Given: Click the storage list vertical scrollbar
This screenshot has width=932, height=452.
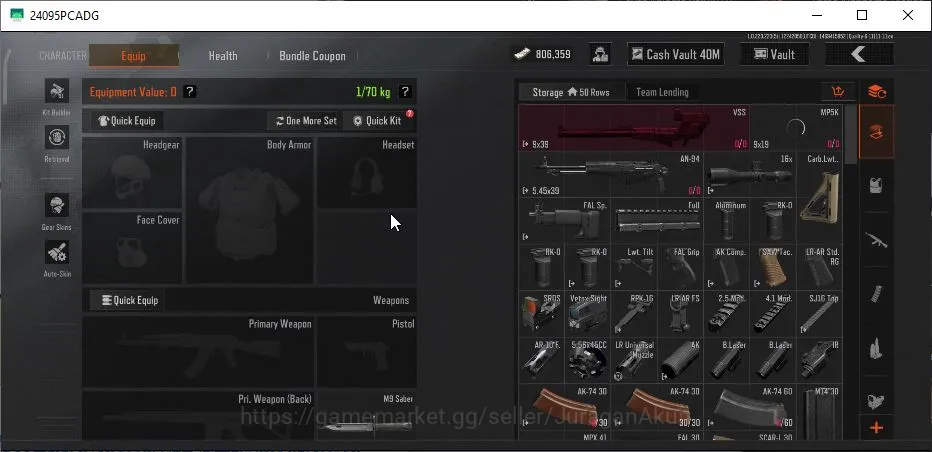Looking at the screenshot, I should click(x=851, y=134).
